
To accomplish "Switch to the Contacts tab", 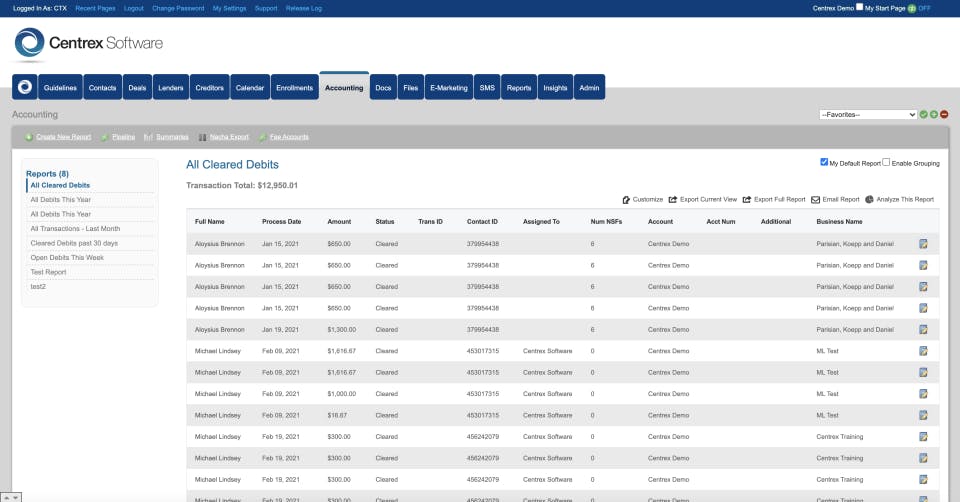I will (102, 88).
